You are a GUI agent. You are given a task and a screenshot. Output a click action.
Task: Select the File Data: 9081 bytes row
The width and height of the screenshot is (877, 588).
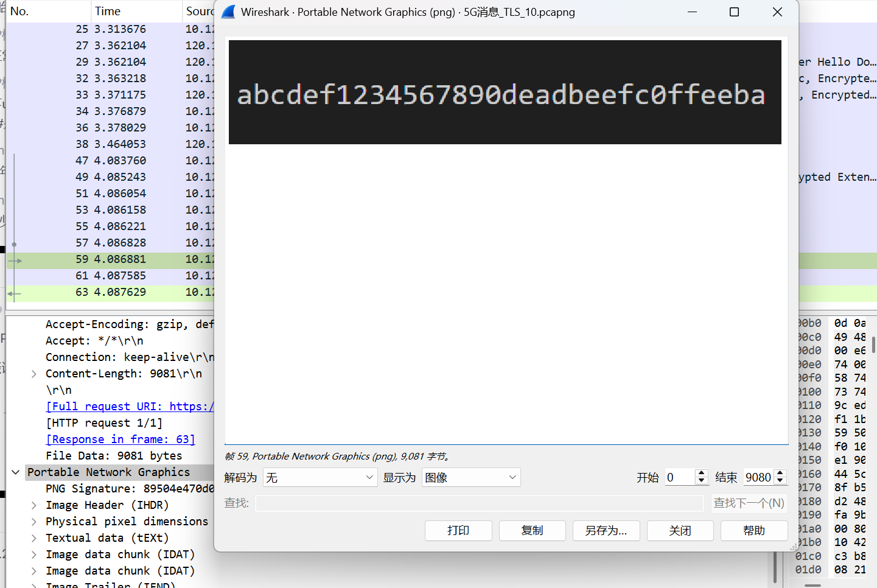click(114, 456)
